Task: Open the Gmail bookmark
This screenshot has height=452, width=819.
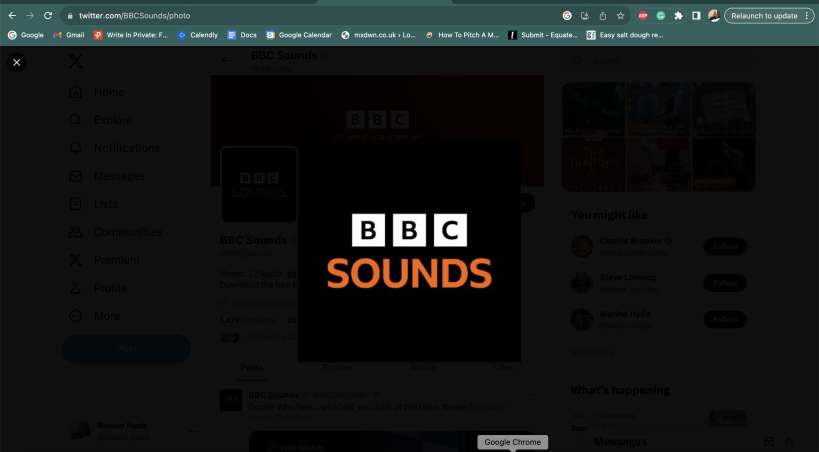Action: (68, 35)
